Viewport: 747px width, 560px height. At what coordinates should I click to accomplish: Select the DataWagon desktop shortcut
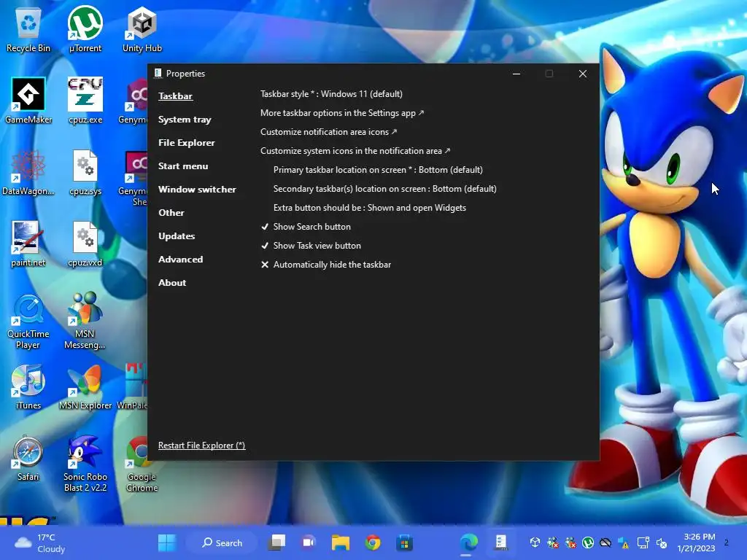[x=28, y=172]
